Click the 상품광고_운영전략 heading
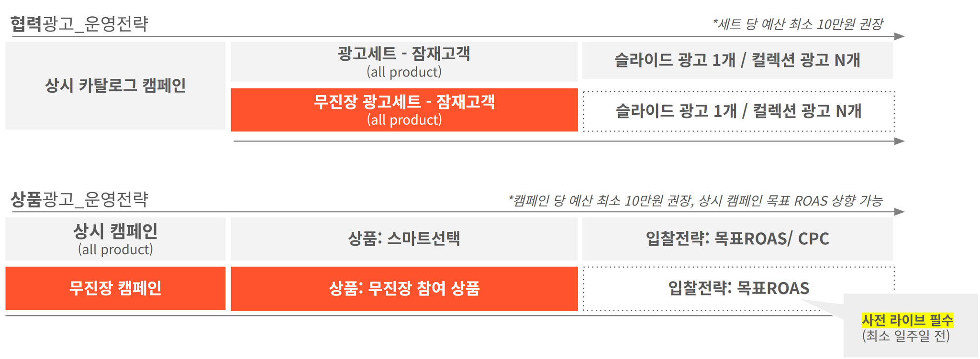980x359 pixels. pos(79,199)
